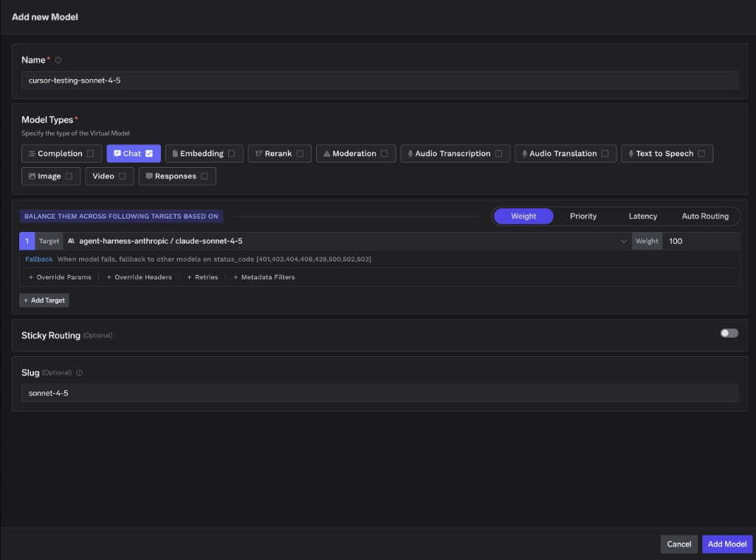Click the plus icon beside Override Headers
The width and height of the screenshot is (756, 560).
pyautogui.click(x=109, y=277)
